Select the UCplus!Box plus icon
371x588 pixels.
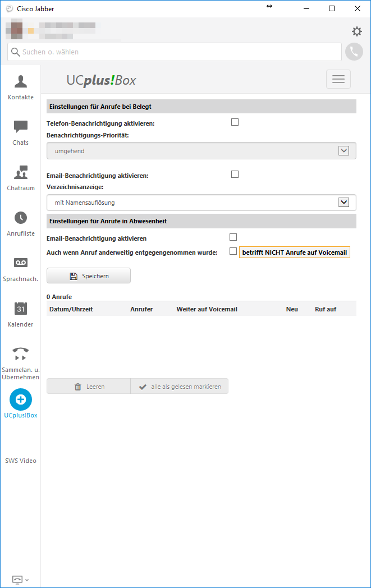[x=21, y=399]
